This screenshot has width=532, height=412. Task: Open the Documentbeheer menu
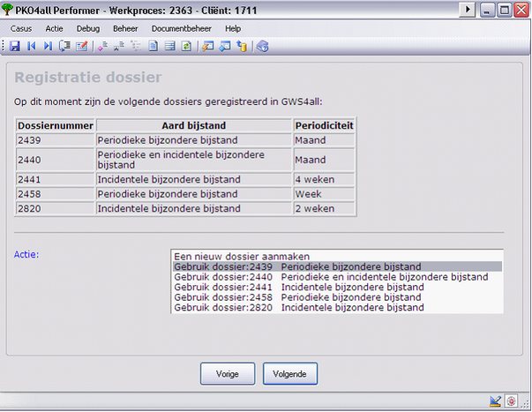[182, 29]
